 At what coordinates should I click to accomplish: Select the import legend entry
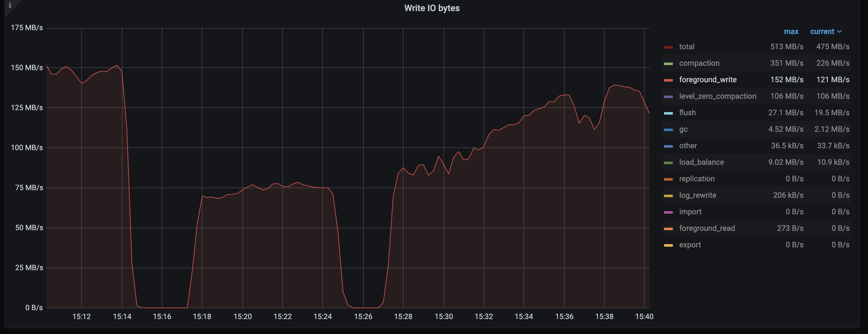point(690,212)
